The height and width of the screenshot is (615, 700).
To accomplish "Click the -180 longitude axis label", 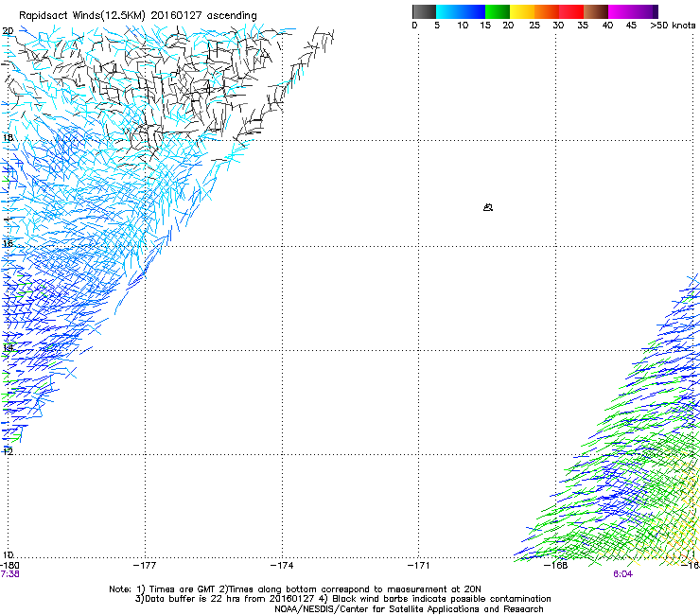I will pyautogui.click(x=9, y=566).
